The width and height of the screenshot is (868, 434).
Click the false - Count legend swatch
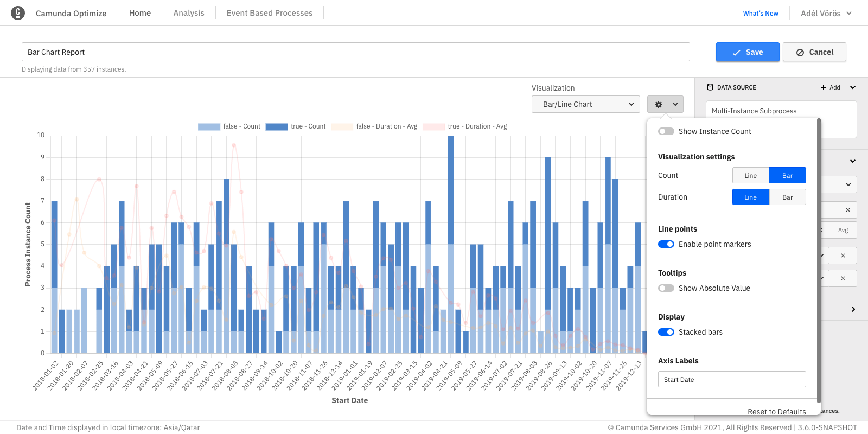tap(209, 126)
